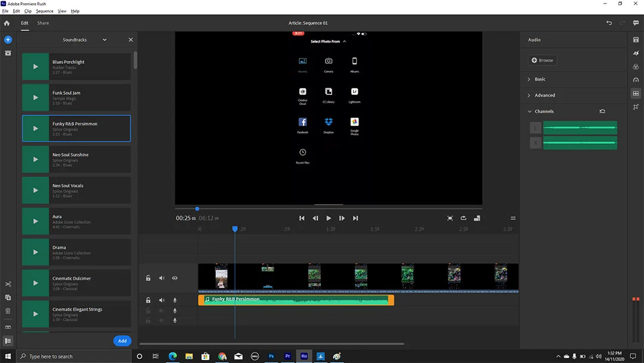This screenshot has width=644, height=363.
Task: Toggle loop playback icon
Action: point(463,219)
